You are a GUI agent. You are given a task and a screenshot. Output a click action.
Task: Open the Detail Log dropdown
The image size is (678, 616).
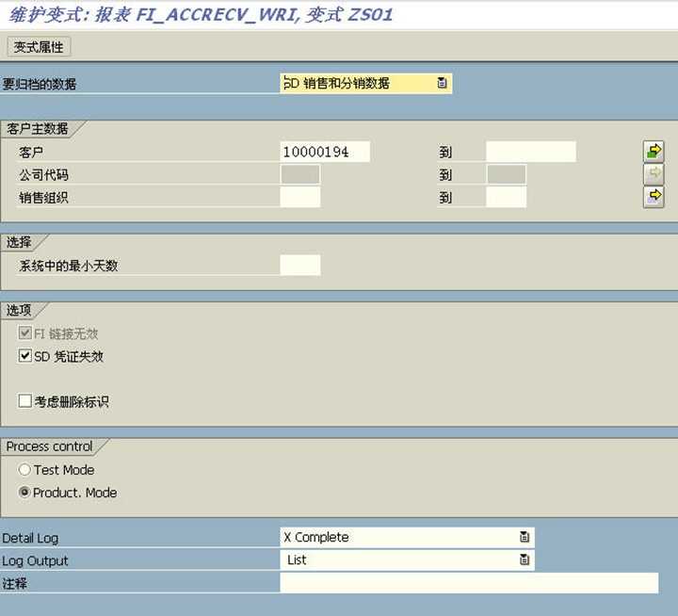point(407,537)
